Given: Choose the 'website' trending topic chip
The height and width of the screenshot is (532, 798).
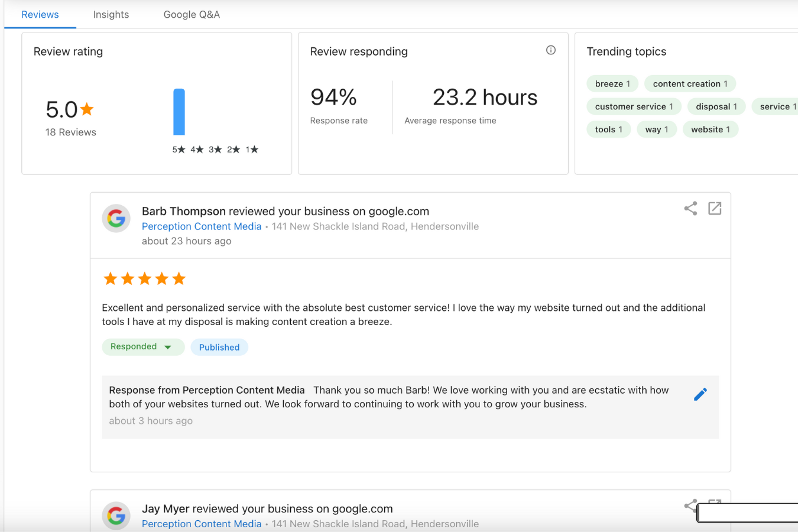Looking at the screenshot, I should tap(710, 129).
